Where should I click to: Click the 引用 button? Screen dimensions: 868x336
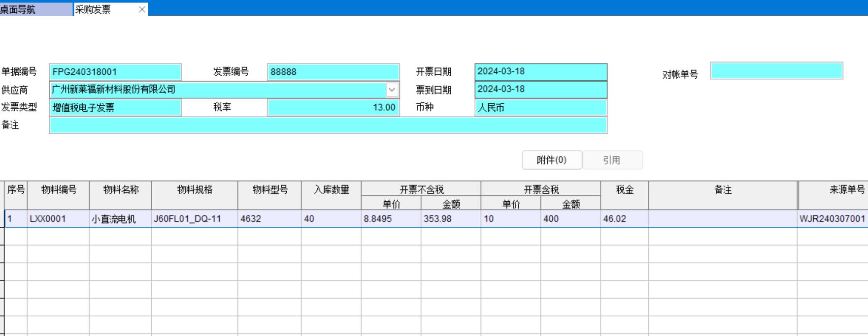pos(612,160)
